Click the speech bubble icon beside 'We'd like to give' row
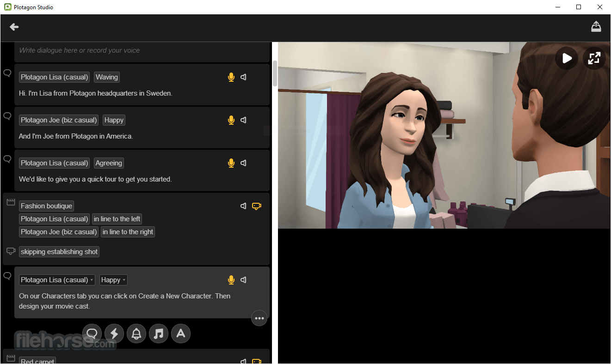 7,159
